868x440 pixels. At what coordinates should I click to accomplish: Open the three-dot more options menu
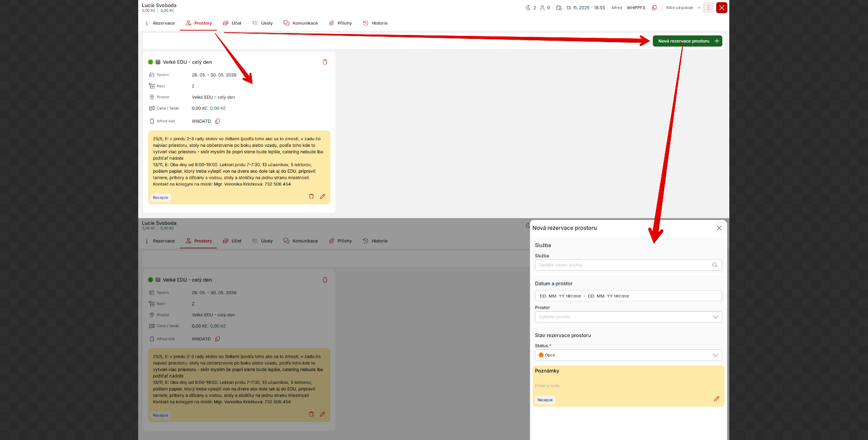point(708,8)
